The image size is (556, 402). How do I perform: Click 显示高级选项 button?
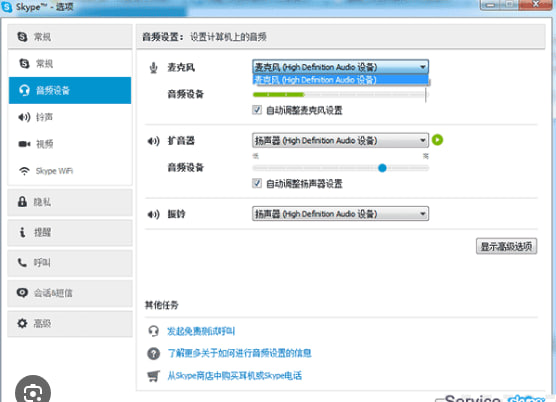506,246
